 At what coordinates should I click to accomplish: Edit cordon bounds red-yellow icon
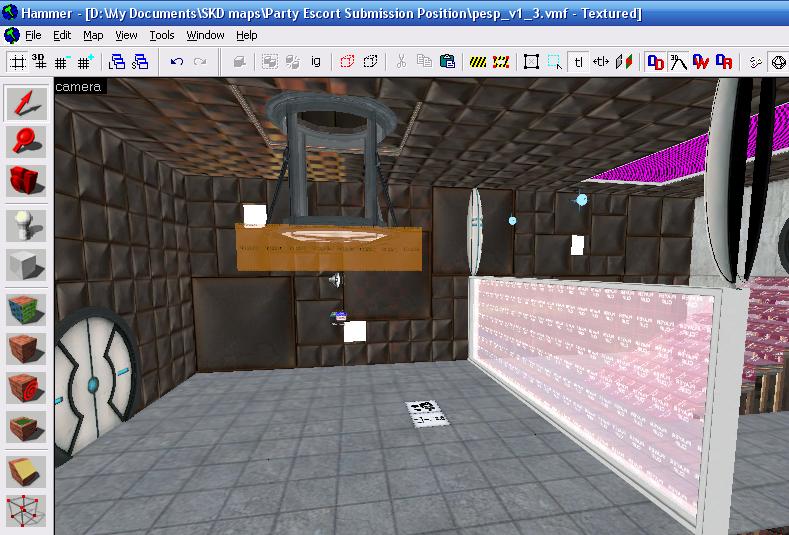pos(501,62)
